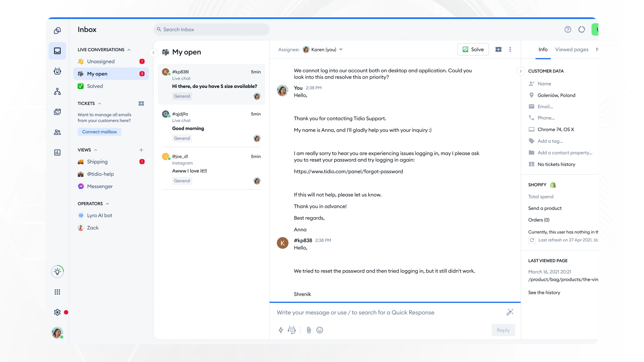Click the Solve checkbox button
644x362 pixels.
tap(473, 50)
